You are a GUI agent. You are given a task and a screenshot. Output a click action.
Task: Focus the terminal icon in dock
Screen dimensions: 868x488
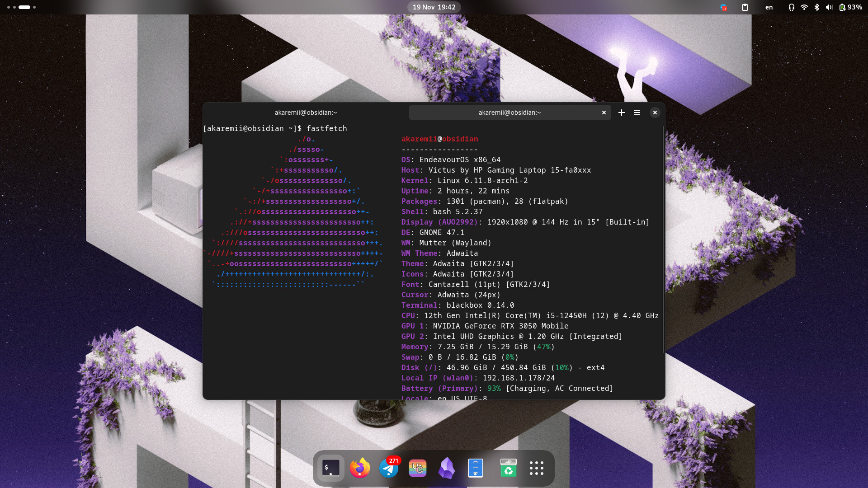(x=331, y=468)
